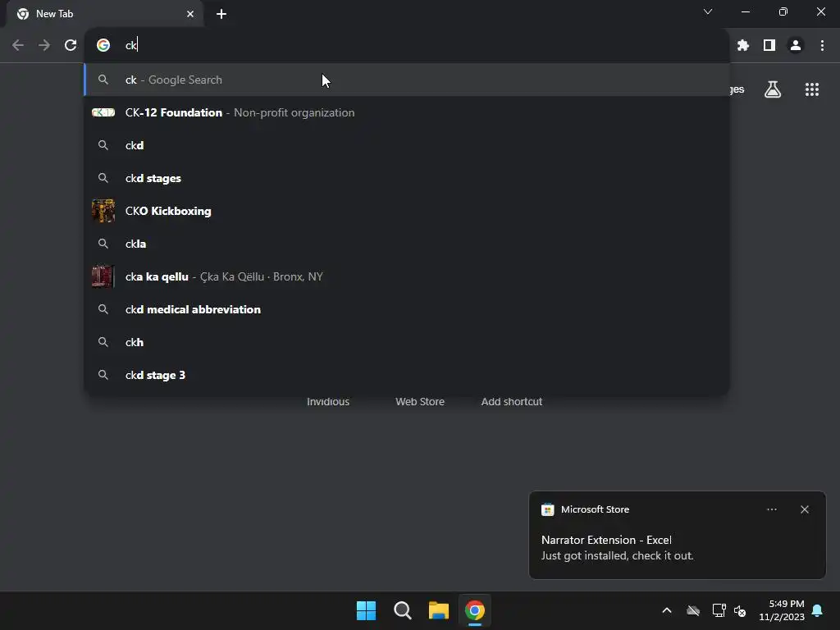This screenshot has height=630, width=840.
Task: Click the network display tray icon
Action: [719, 610]
